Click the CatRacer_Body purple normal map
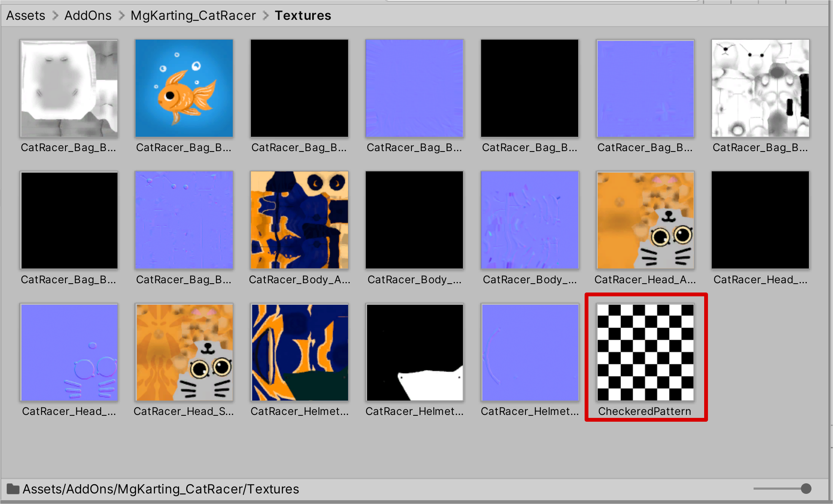The image size is (833, 504). pos(530,220)
